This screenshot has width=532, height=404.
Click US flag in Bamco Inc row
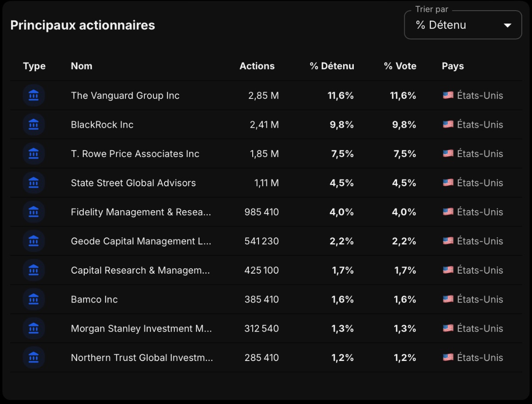click(x=448, y=299)
